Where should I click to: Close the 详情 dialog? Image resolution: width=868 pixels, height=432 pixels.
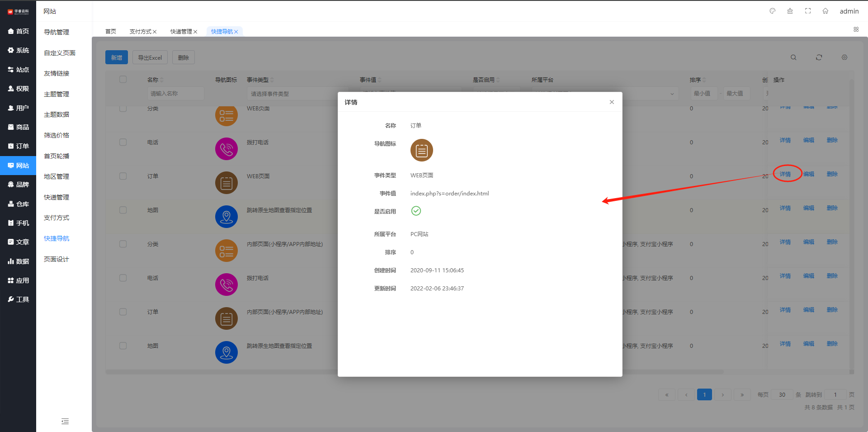(x=612, y=102)
